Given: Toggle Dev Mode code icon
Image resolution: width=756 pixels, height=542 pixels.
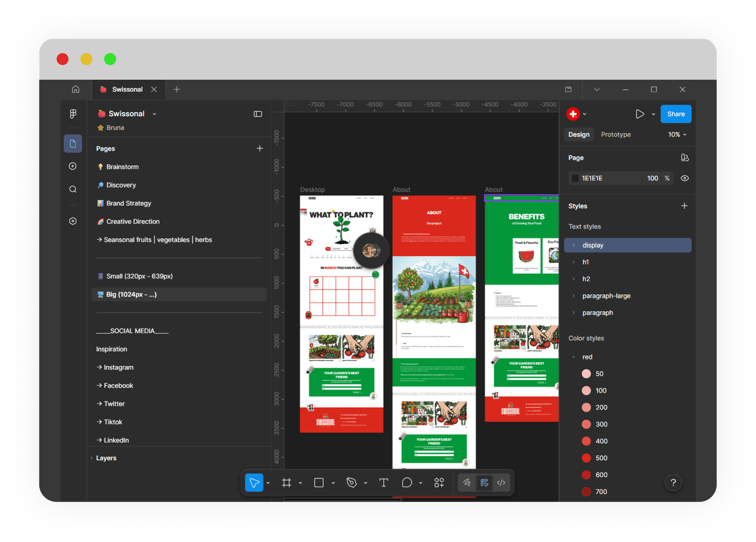Looking at the screenshot, I should point(501,483).
